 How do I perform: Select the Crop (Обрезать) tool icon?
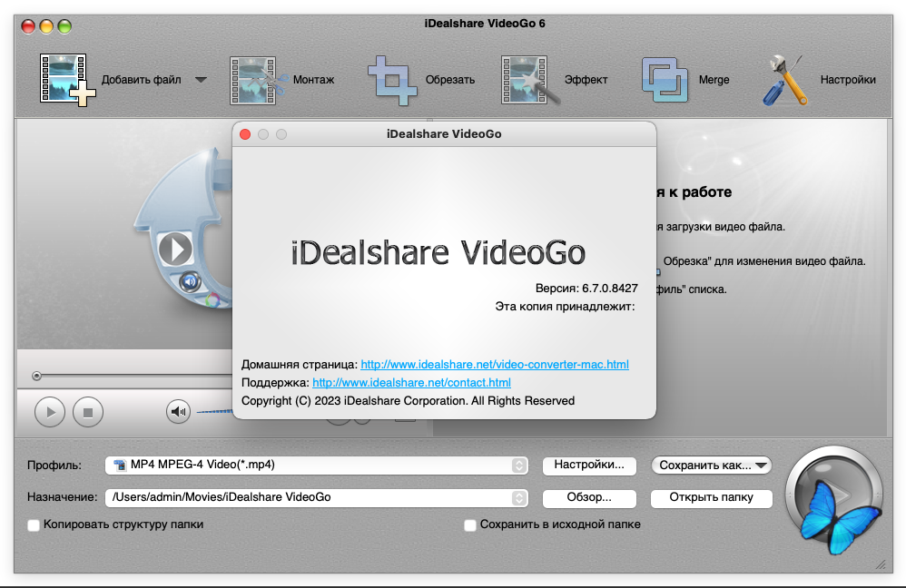point(392,80)
